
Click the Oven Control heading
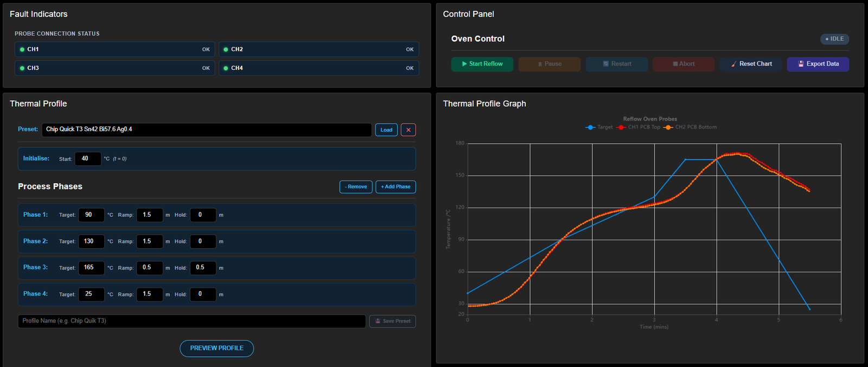pyautogui.click(x=478, y=39)
